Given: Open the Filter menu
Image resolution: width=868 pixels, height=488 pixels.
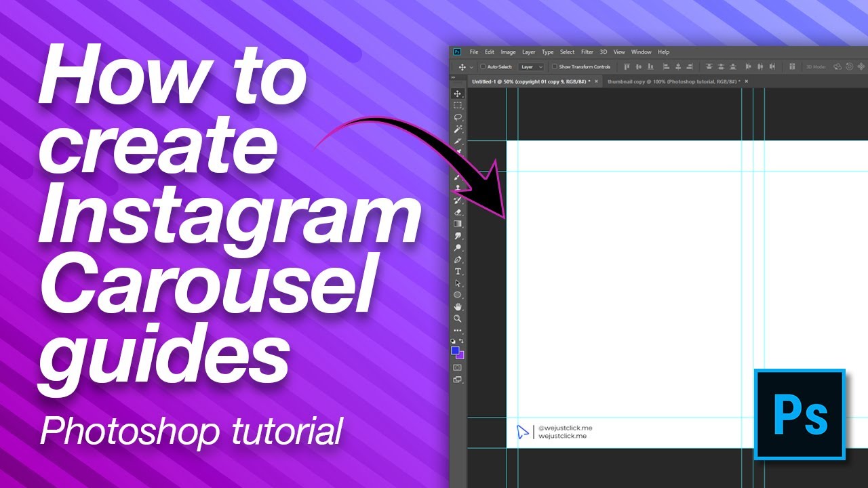Looking at the screenshot, I should [x=587, y=52].
